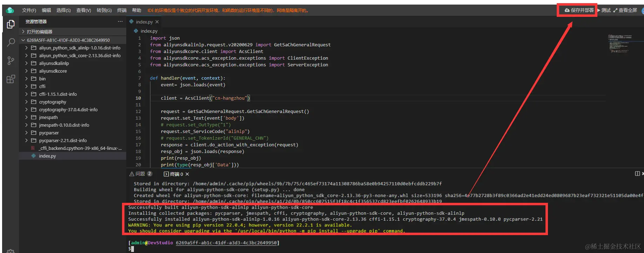Click the problems count badge 2
The width and height of the screenshot is (644, 253).
pos(150,174)
